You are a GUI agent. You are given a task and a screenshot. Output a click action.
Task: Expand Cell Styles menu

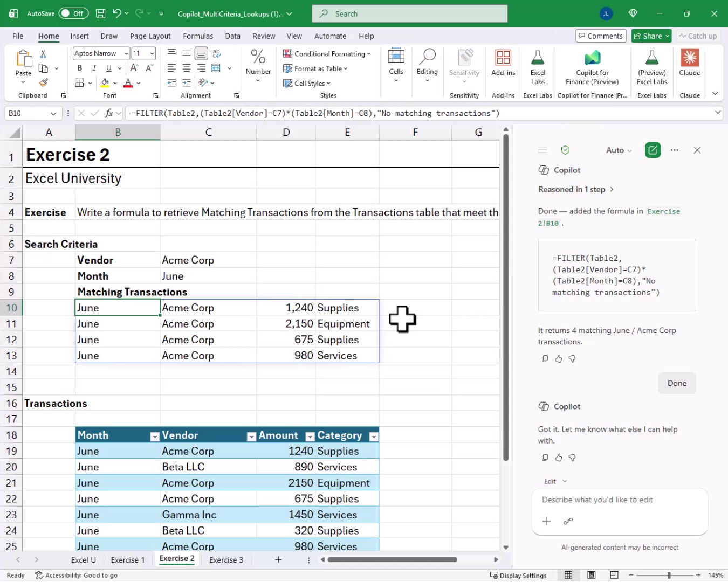click(307, 83)
